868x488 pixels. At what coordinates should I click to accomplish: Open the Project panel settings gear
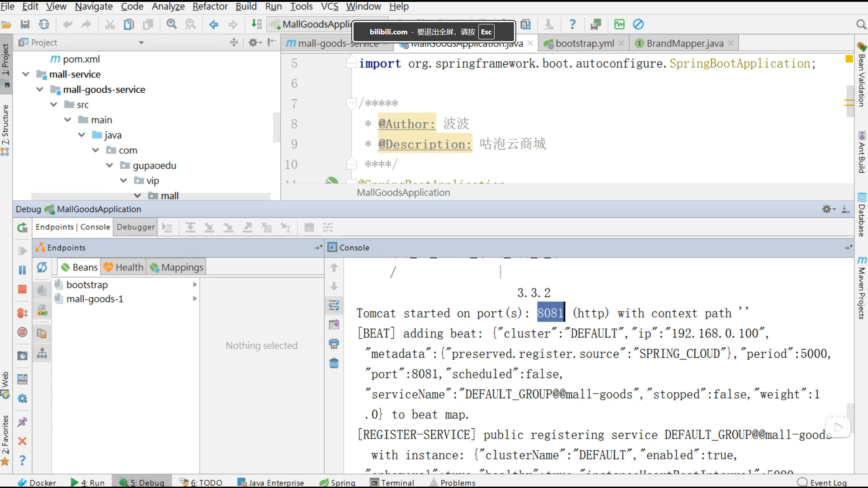(x=255, y=43)
